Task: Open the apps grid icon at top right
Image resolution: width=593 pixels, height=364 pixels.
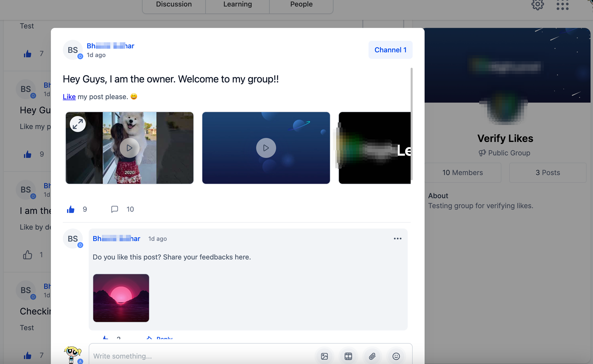Action: 563,4
